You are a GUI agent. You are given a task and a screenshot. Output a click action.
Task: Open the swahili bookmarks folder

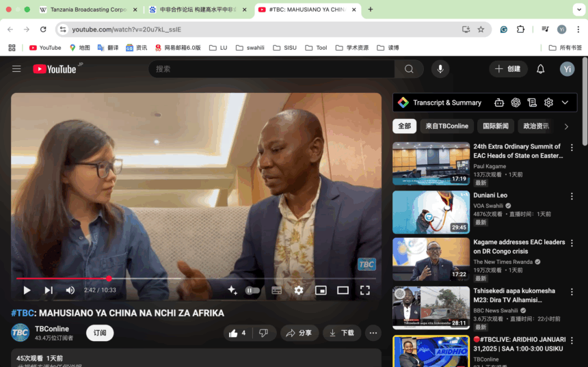click(x=250, y=48)
